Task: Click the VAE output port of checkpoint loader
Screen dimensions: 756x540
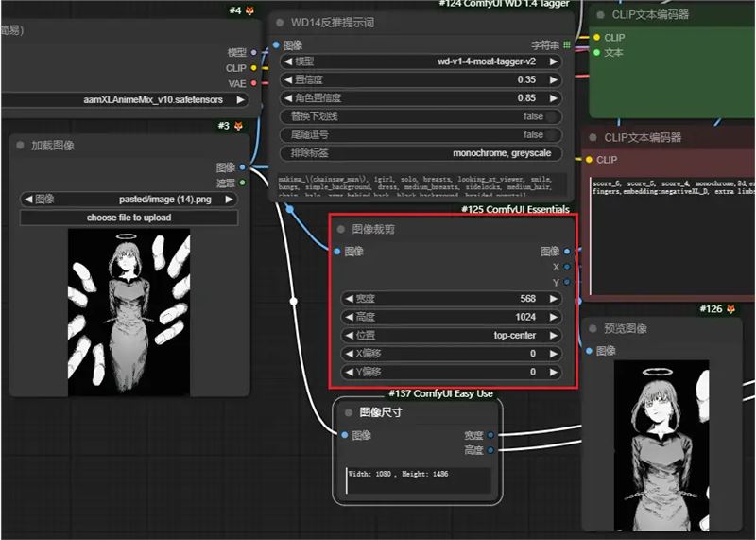Action: (x=253, y=83)
